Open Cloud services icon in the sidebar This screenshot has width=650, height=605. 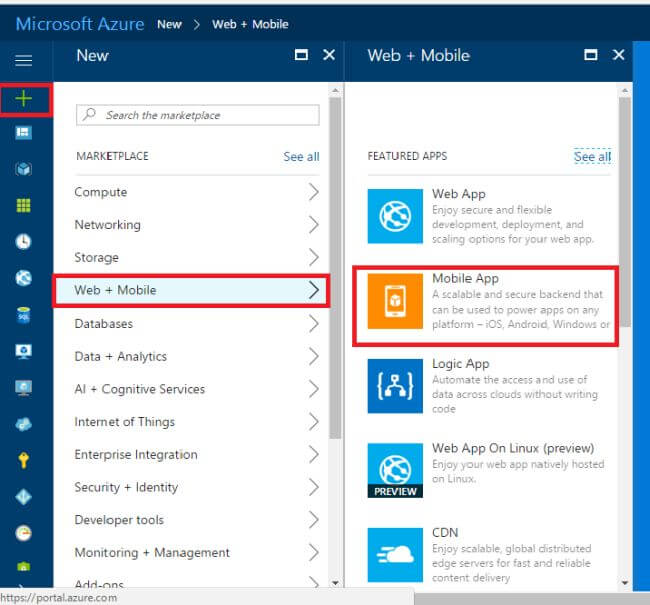[24, 424]
